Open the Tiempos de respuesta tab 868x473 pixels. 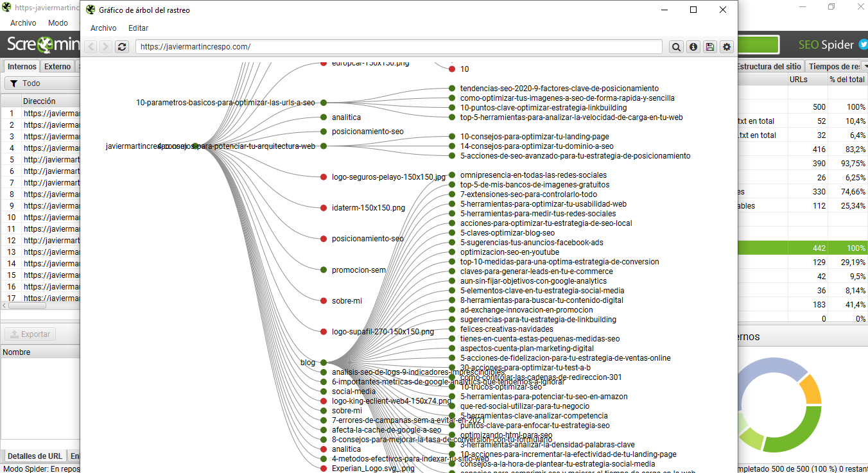tap(832, 67)
